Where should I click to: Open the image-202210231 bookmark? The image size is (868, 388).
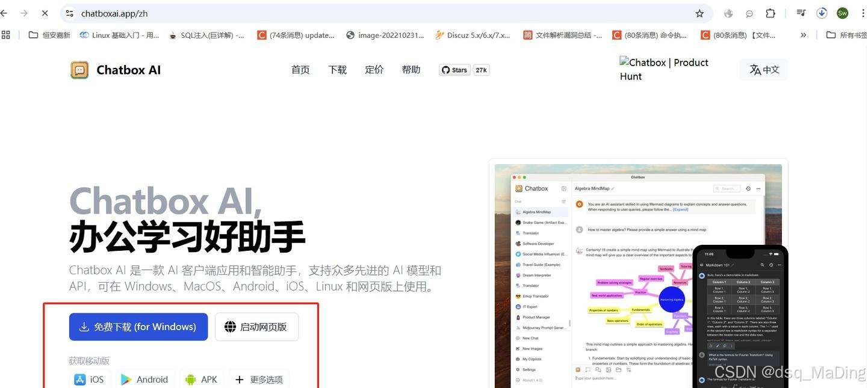coord(385,35)
